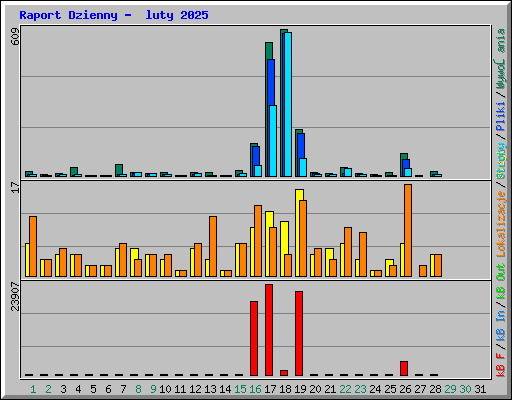The width and height of the screenshot is (512, 400).
Task: Click day label "8" on the x-axis
Action: [x=138, y=389]
